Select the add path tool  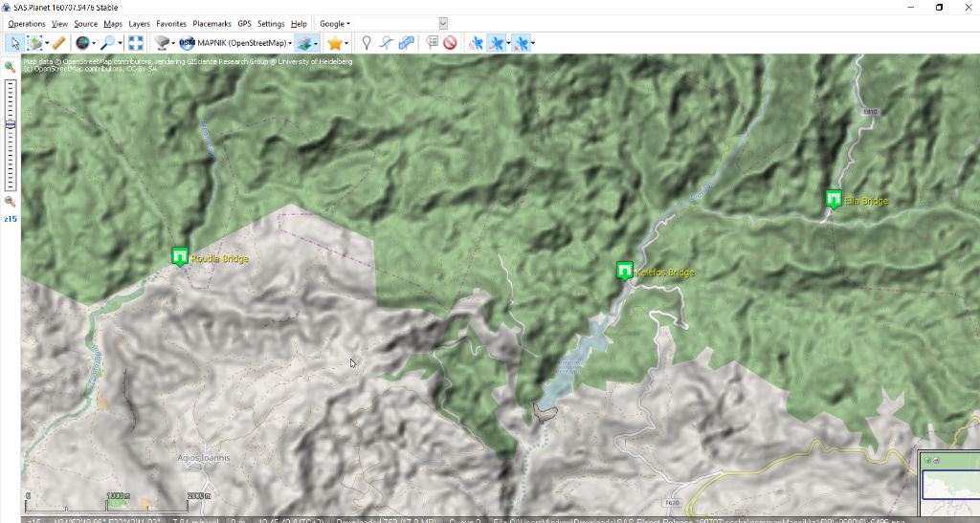[x=387, y=43]
